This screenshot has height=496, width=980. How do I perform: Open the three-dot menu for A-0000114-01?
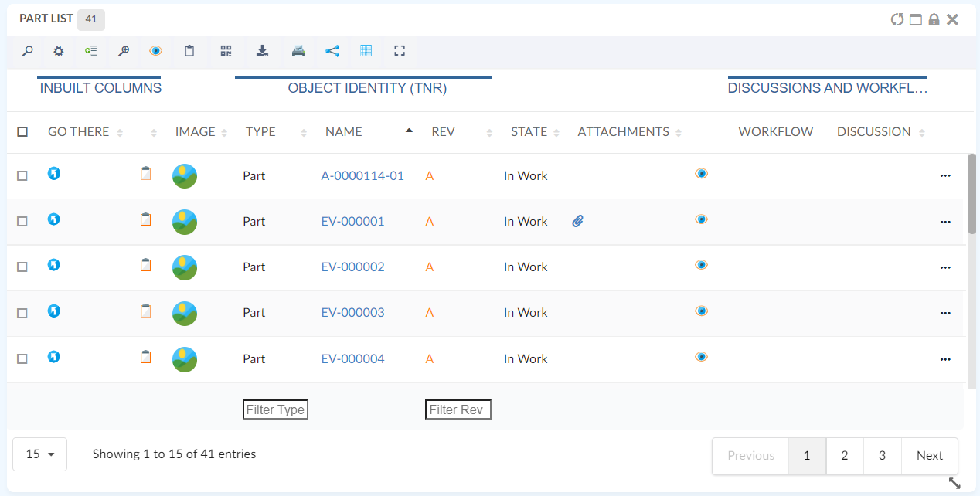click(x=944, y=176)
